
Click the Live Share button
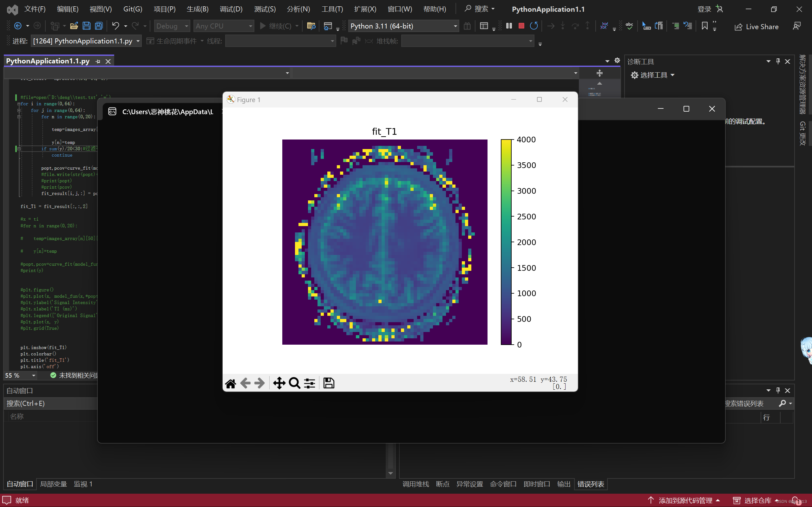757,27
